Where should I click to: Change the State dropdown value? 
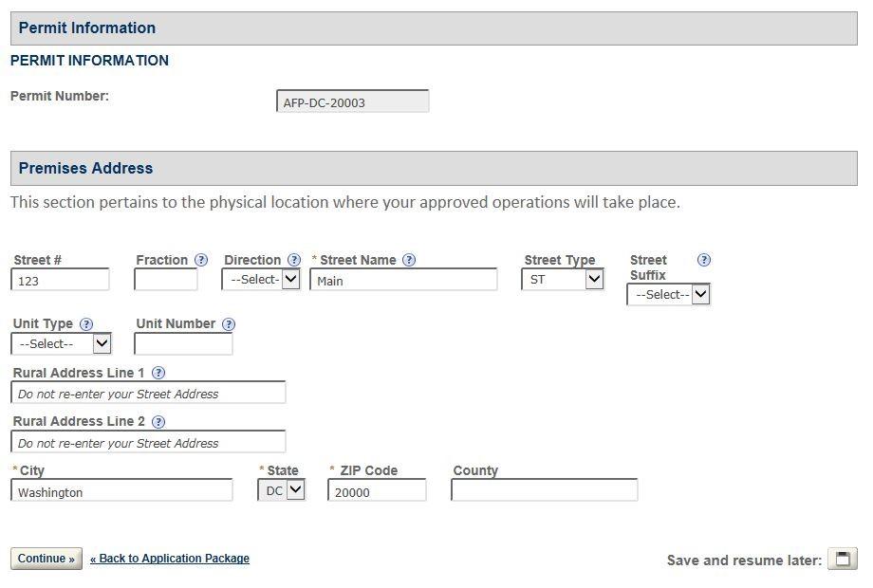click(282, 490)
